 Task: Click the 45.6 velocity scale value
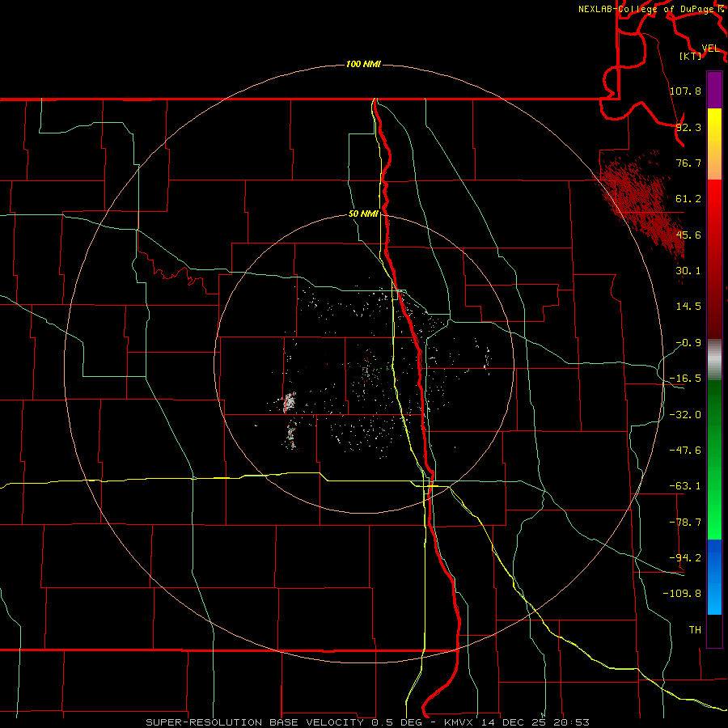(x=688, y=235)
